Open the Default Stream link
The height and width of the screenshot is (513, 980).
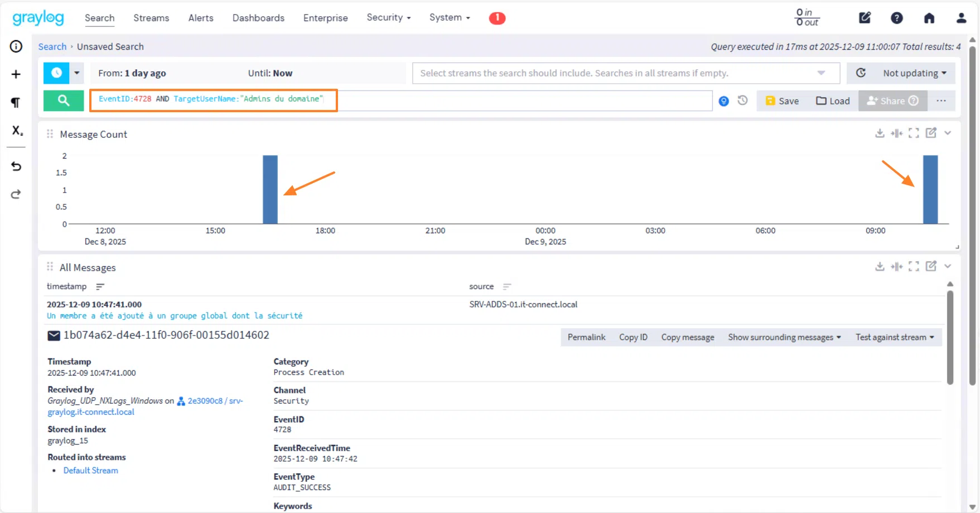(x=90, y=471)
